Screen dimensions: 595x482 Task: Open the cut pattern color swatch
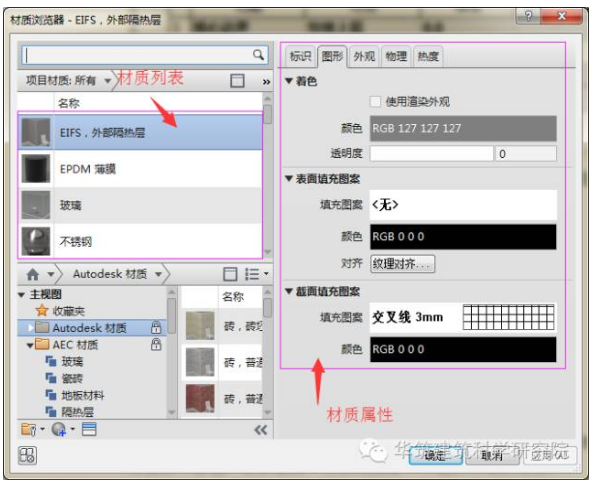point(463,349)
